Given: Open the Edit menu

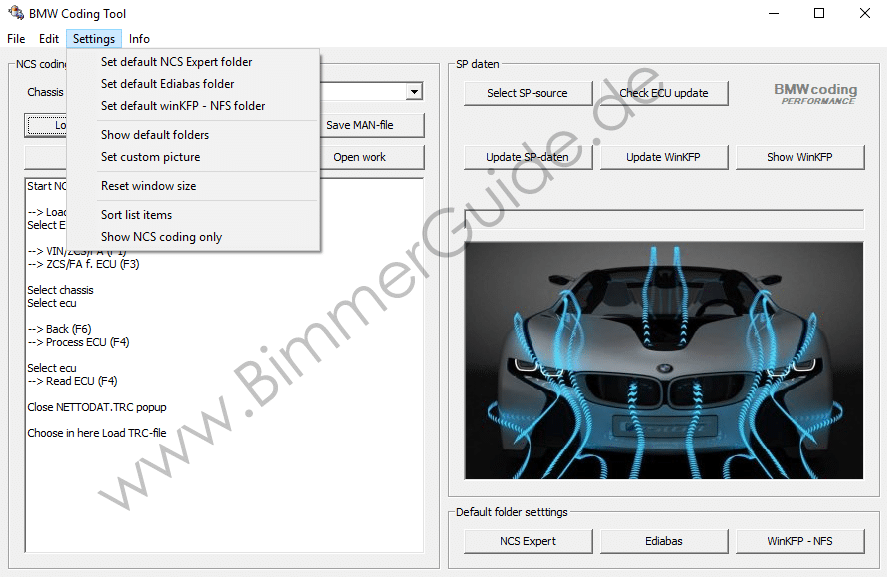Looking at the screenshot, I should tap(49, 39).
